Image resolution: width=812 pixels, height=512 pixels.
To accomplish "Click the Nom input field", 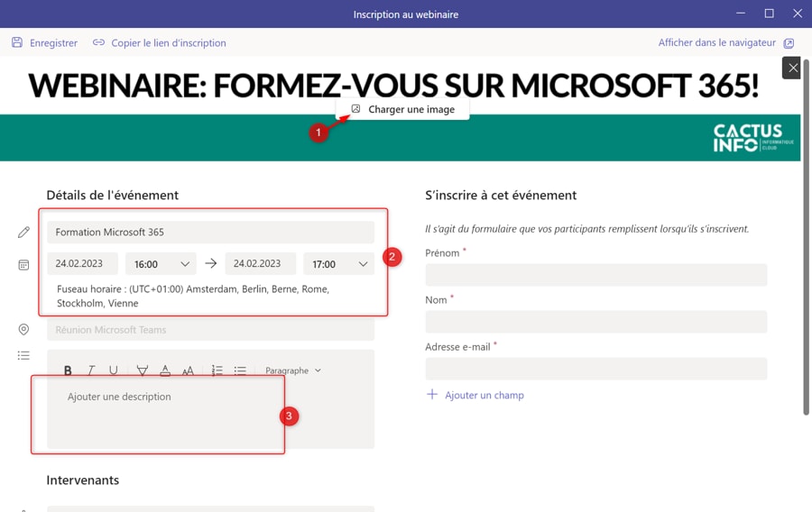I will coord(596,322).
